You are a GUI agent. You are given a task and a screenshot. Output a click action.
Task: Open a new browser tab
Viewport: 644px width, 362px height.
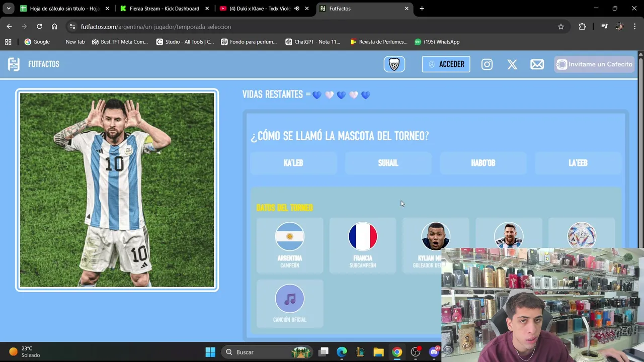coord(422,9)
